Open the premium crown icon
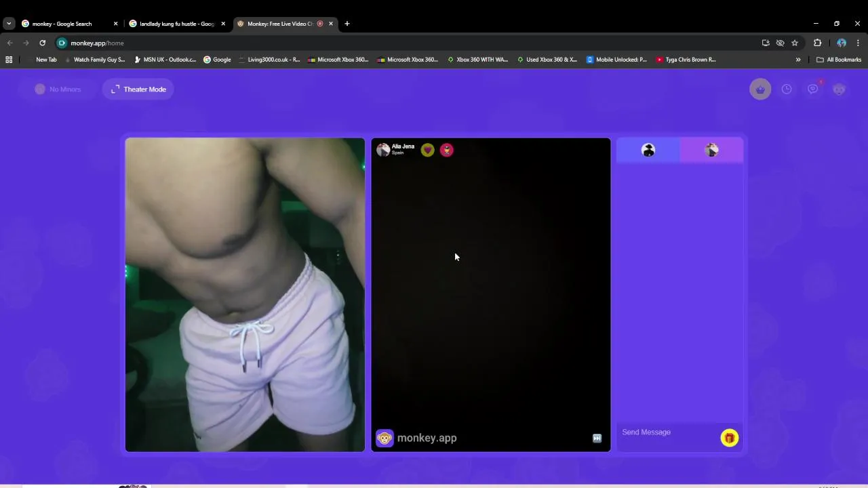Image resolution: width=868 pixels, height=488 pixels. coord(760,89)
